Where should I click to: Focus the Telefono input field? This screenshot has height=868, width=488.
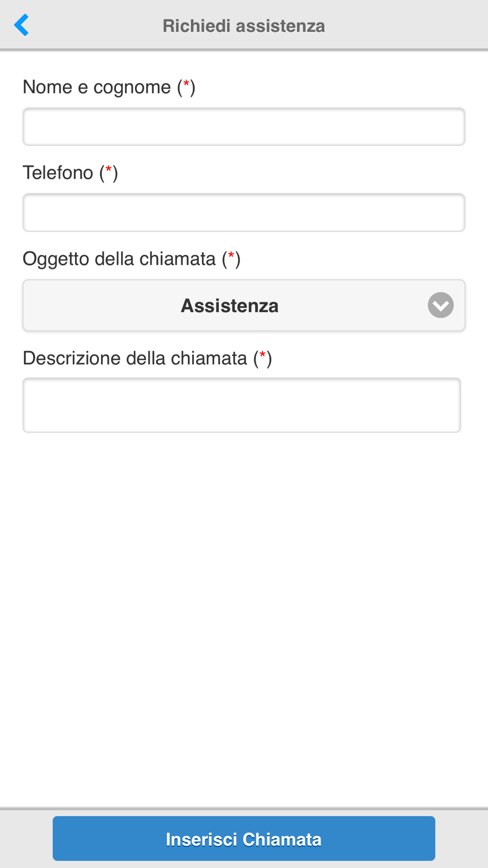click(244, 212)
